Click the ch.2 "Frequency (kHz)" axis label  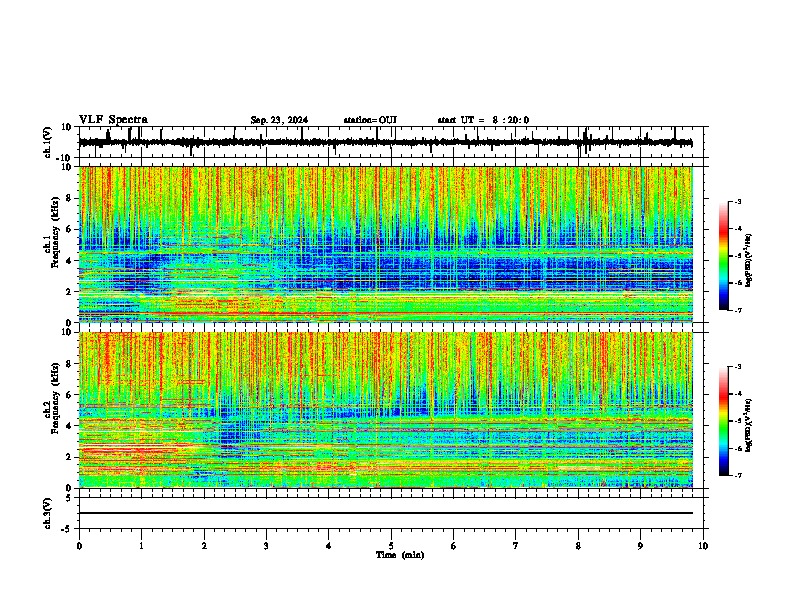[x=55, y=398]
